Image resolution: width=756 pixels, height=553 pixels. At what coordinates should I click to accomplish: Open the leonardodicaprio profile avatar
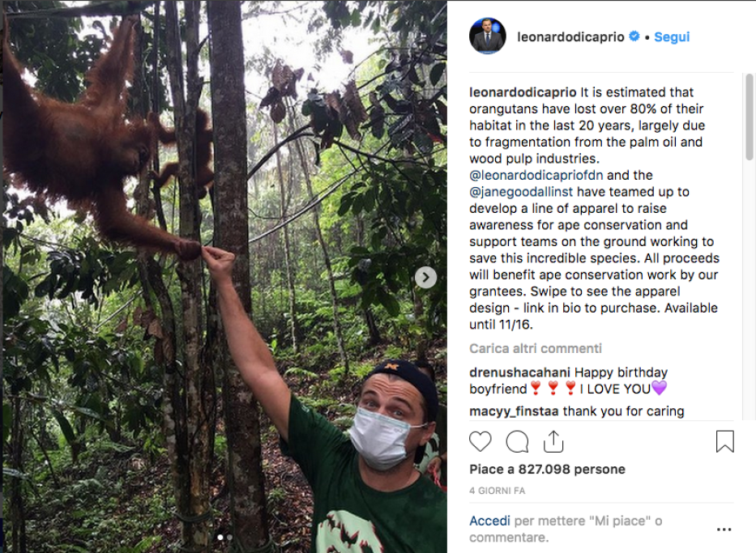click(488, 36)
